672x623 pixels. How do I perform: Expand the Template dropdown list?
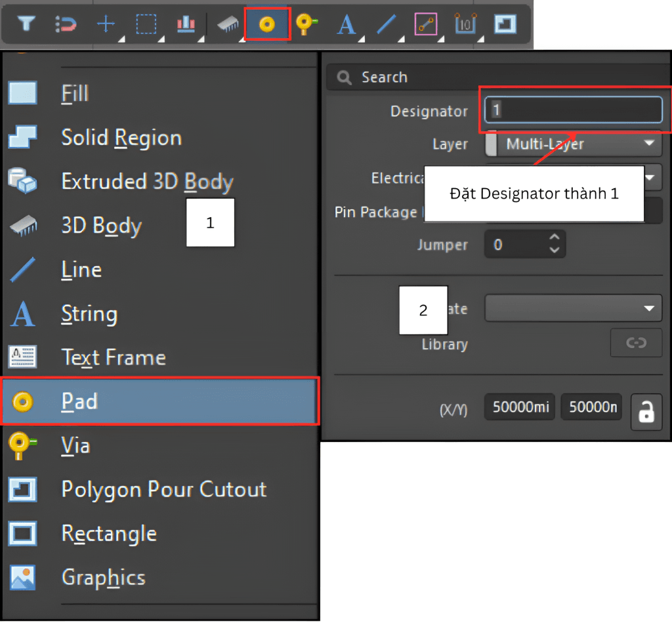572,308
